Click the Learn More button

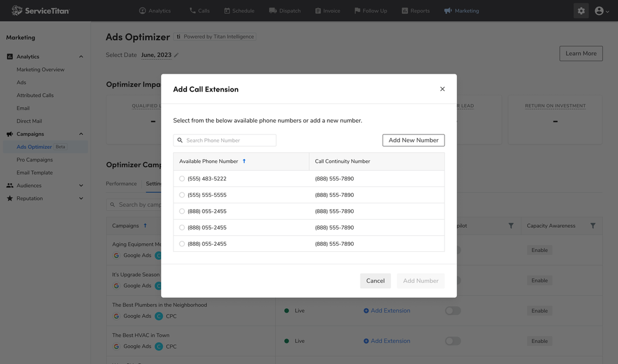point(581,54)
